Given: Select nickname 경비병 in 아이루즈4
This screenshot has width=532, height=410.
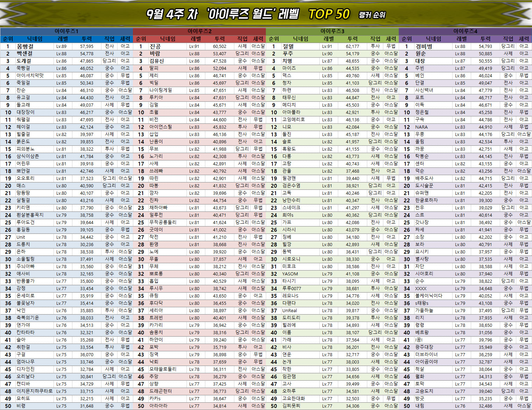Looking at the screenshot, I should pos(424,46).
